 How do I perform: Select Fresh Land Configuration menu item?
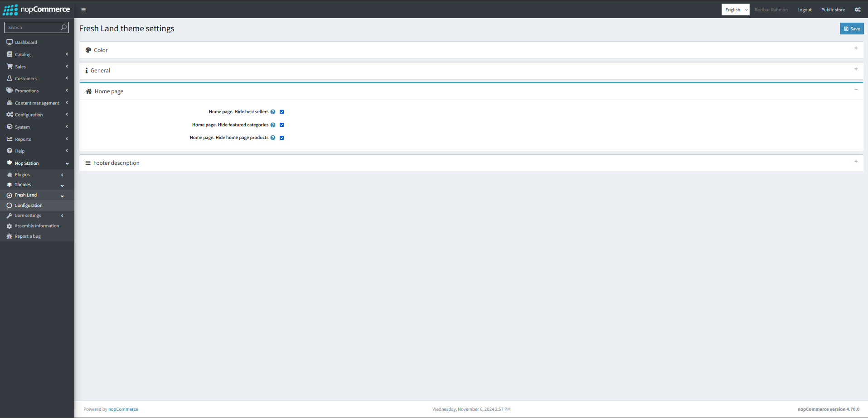coord(37,206)
